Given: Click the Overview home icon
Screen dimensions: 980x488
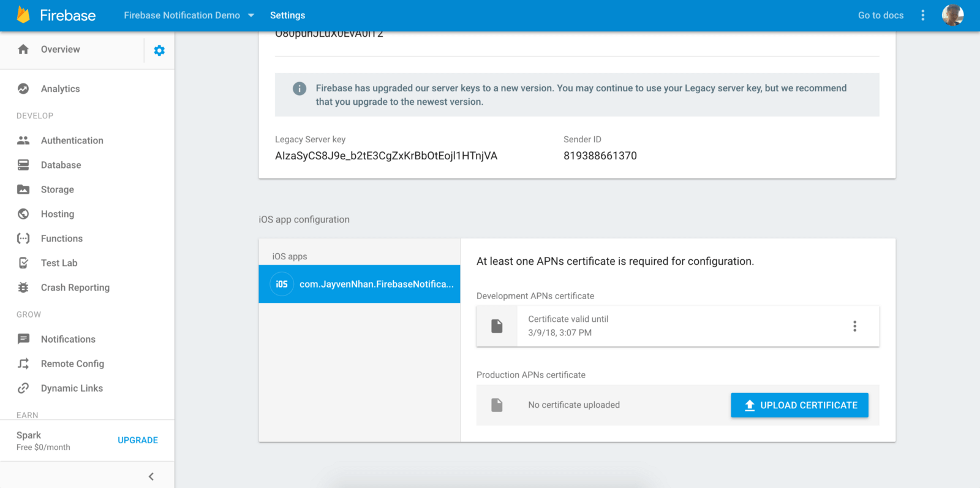Looking at the screenshot, I should click(x=23, y=49).
